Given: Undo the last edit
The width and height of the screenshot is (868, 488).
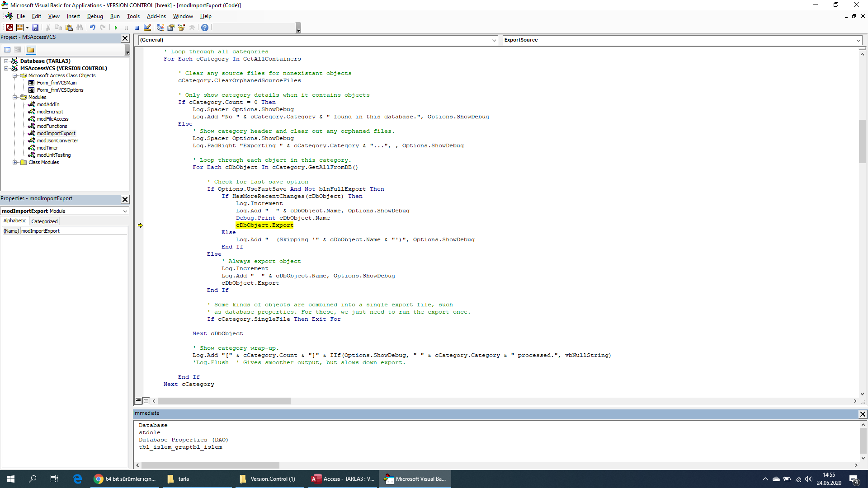Looking at the screenshot, I should point(92,28).
